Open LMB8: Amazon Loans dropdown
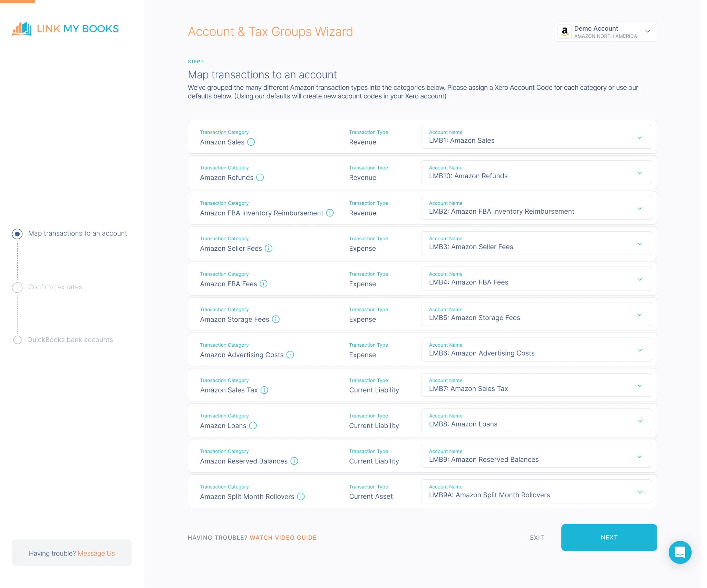 click(x=536, y=421)
